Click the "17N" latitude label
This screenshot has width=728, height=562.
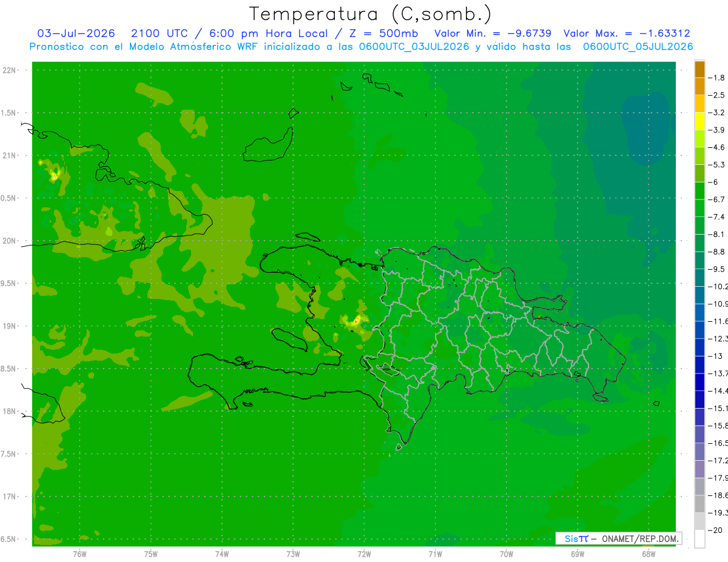(x=10, y=497)
